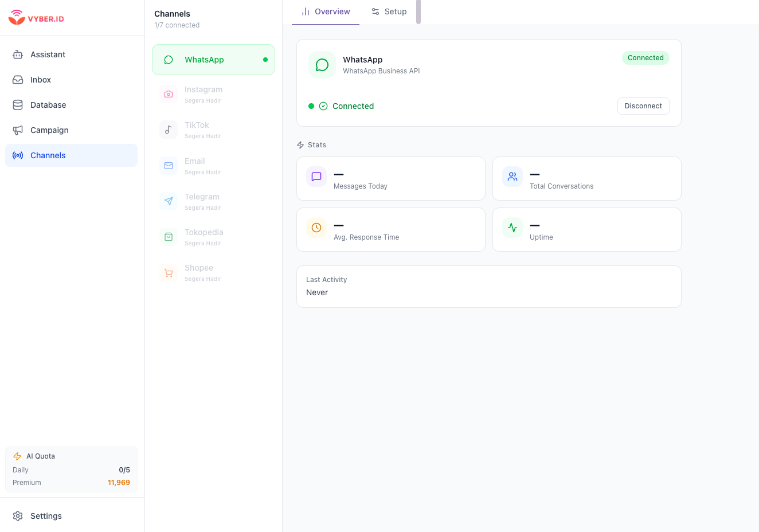Select the Email channel label
Viewport: 759px width, 532px height.
click(195, 161)
